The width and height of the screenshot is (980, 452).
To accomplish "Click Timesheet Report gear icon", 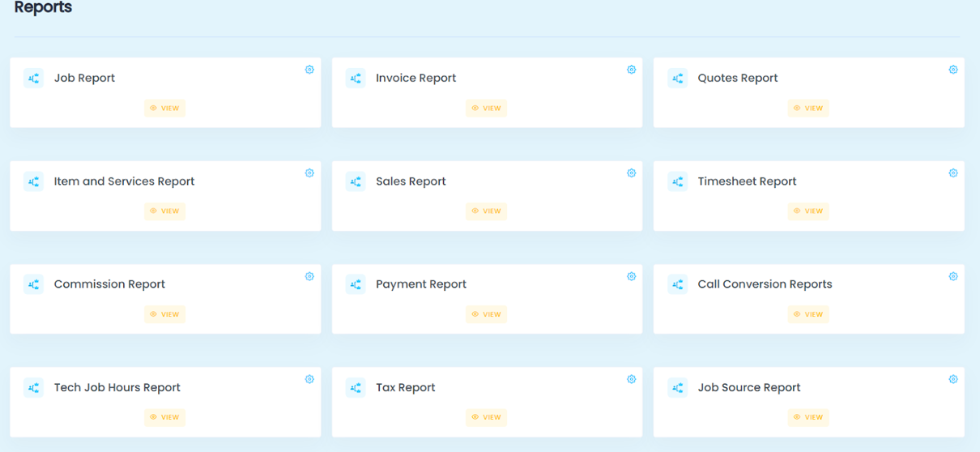I will click(952, 173).
